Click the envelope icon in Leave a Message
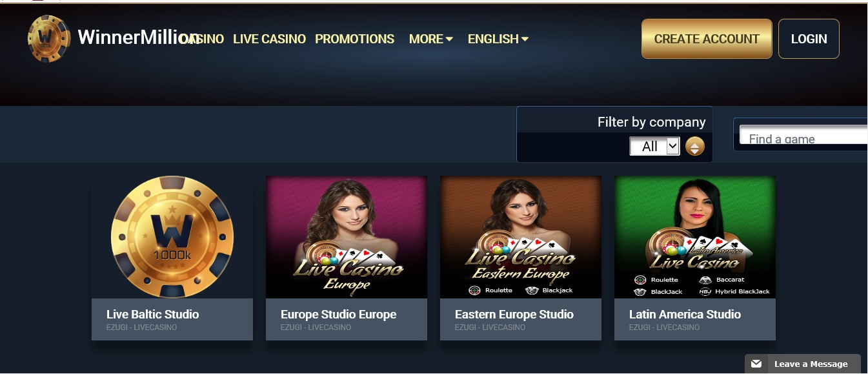 point(756,364)
